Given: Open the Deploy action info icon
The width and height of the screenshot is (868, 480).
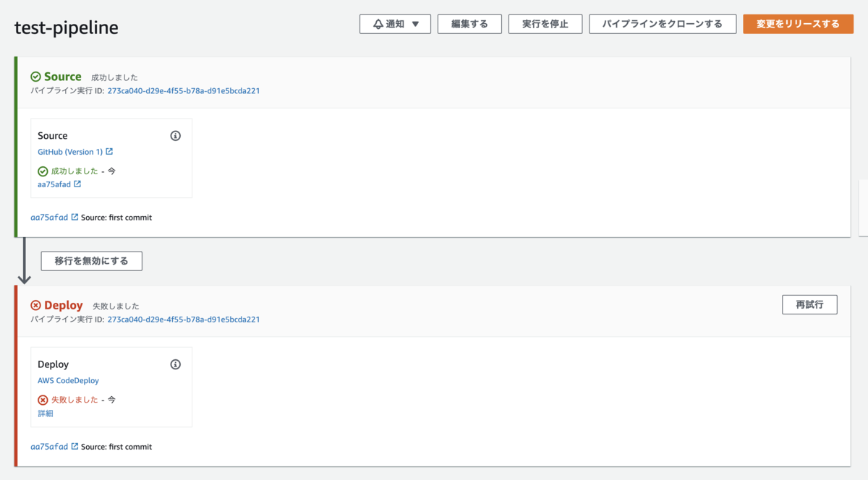Looking at the screenshot, I should click(x=175, y=364).
